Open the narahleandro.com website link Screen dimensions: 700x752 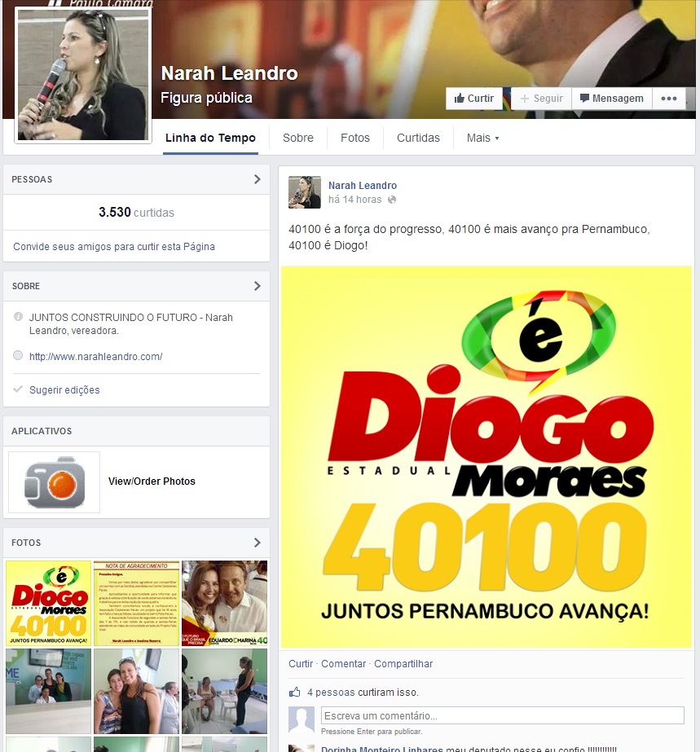click(x=95, y=356)
